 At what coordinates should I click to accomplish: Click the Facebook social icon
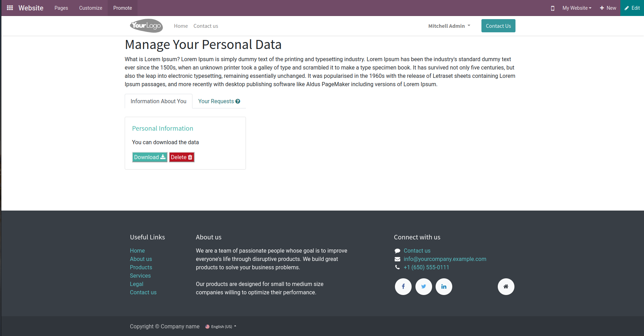point(403,287)
